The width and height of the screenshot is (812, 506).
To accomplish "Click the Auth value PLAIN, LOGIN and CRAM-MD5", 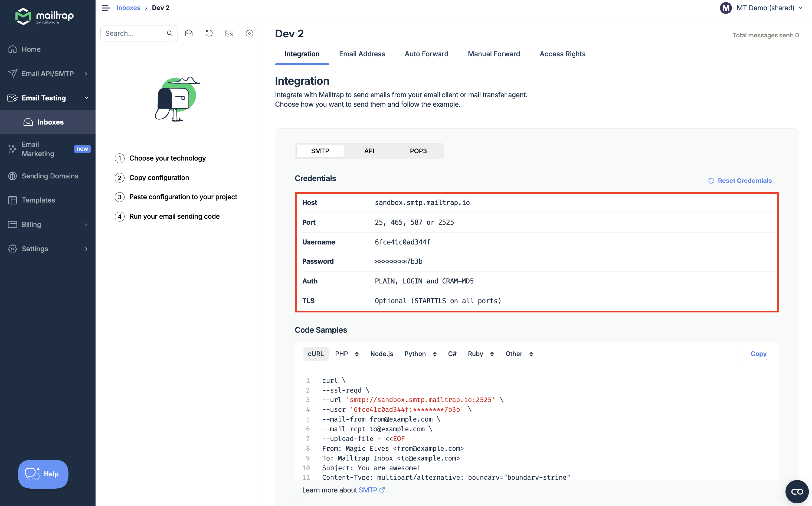I will point(424,281).
